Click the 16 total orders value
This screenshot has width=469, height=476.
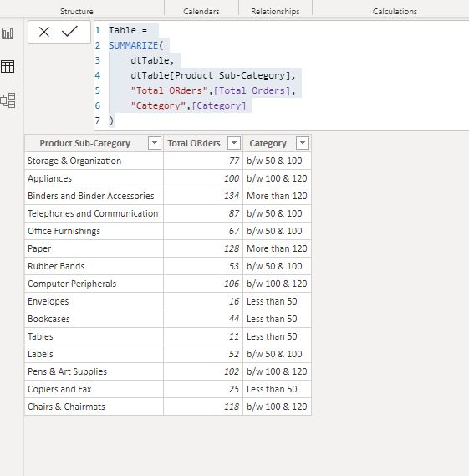(234, 301)
